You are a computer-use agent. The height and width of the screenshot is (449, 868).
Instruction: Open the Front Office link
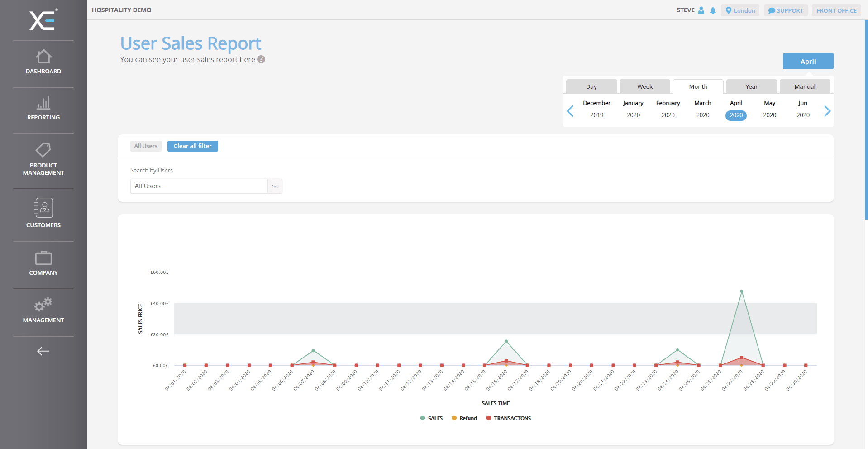[x=836, y=10]
